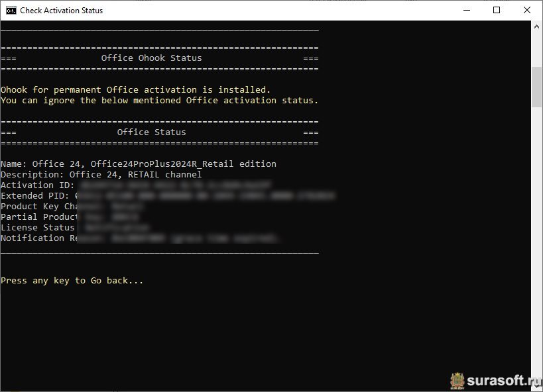Click the surasoft.ru watermark logo emblem

click(x=457, y=381)
